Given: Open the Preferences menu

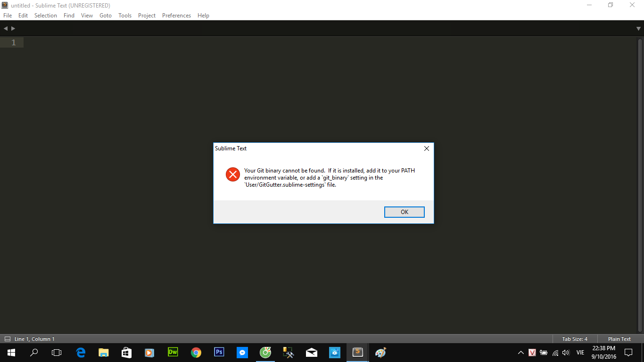Looking at the screenshot, I should [x=176, y=16].
